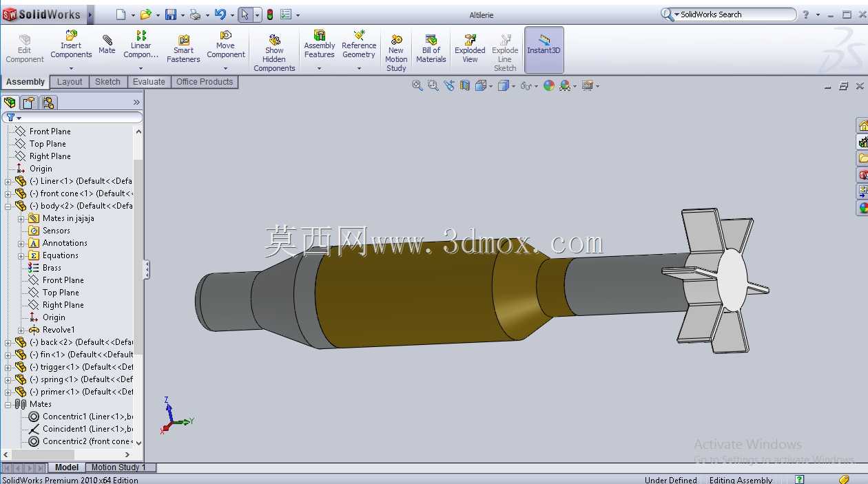This screenshot has height=484, width=868.
Task: Click the Reference Geometry tool
Action: [x=359, y=45]
